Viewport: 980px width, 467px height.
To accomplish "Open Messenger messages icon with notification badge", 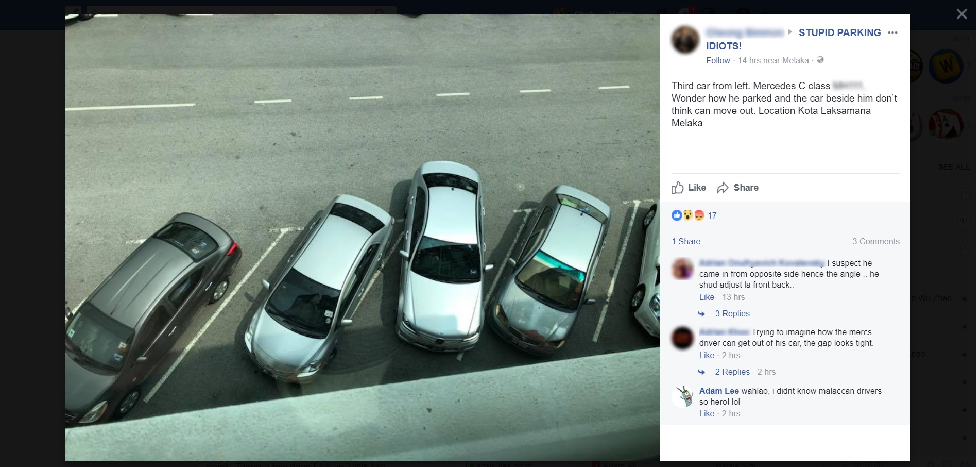I will coord(683,11).
